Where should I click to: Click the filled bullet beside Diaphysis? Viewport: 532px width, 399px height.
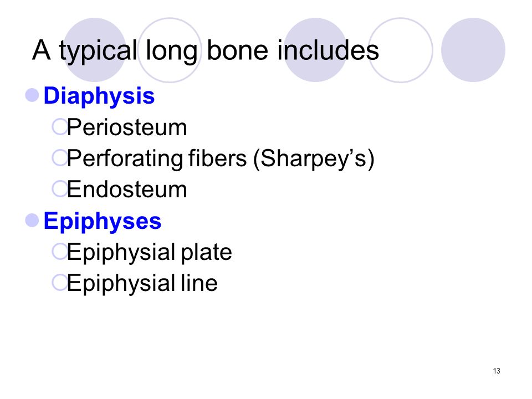click(32, 95)
